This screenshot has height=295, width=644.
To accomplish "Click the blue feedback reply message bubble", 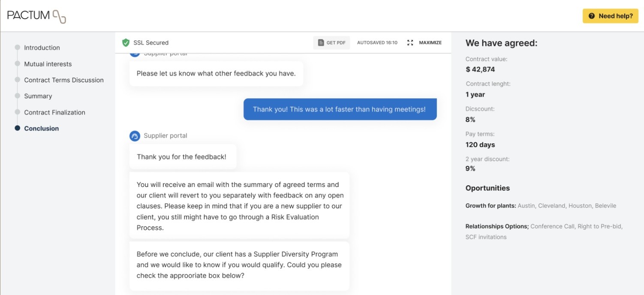I will (340, 109).
